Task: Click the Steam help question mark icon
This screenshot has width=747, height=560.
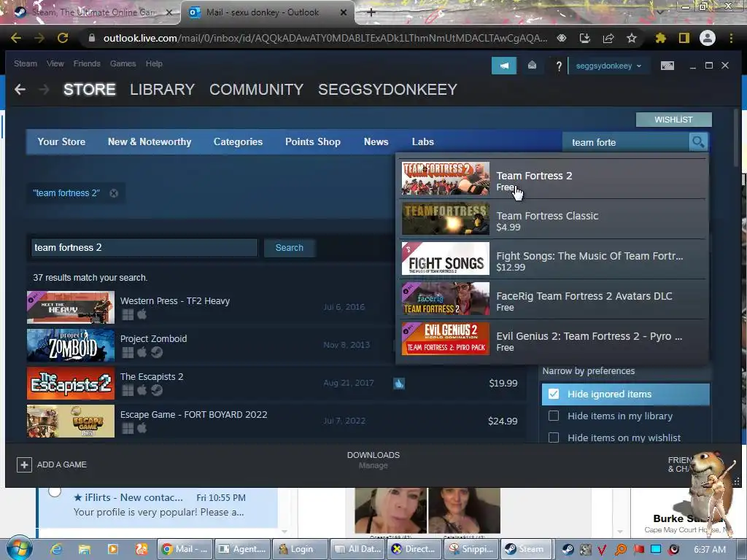Action: [559, 66]
